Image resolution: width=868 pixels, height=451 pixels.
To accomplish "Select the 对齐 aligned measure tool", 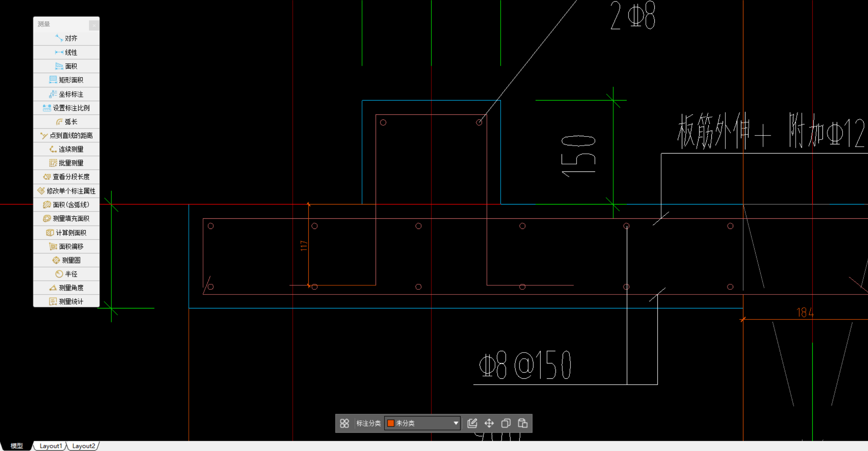I will 67,38.
